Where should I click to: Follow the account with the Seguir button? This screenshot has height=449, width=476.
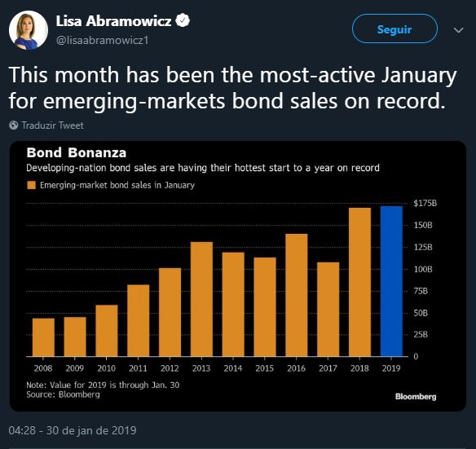[394, 29]
